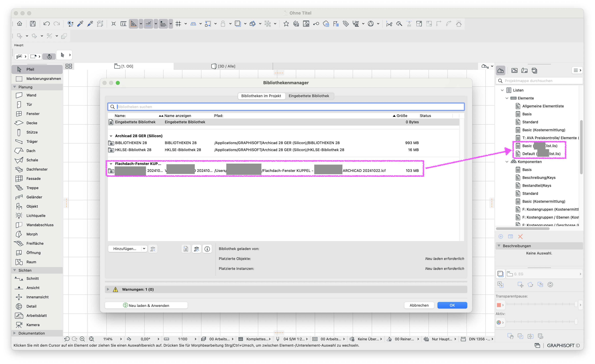The image size is (595, 364).
Task: Switch to Eingebettete Bibliothek tab
Action: pos(309,96)
